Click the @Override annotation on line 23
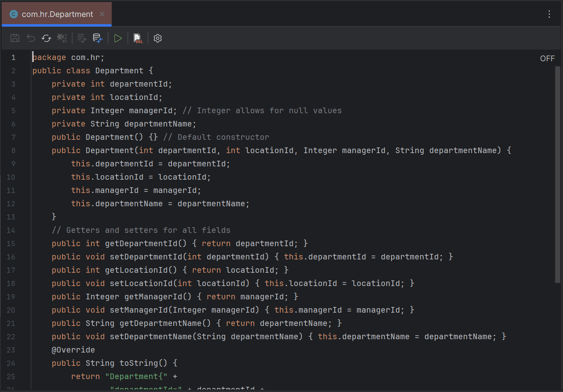 coord(73,349)
